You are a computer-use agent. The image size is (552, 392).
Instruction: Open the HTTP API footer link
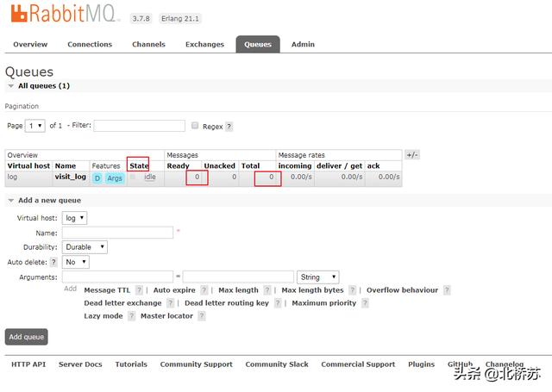point(28,364)
